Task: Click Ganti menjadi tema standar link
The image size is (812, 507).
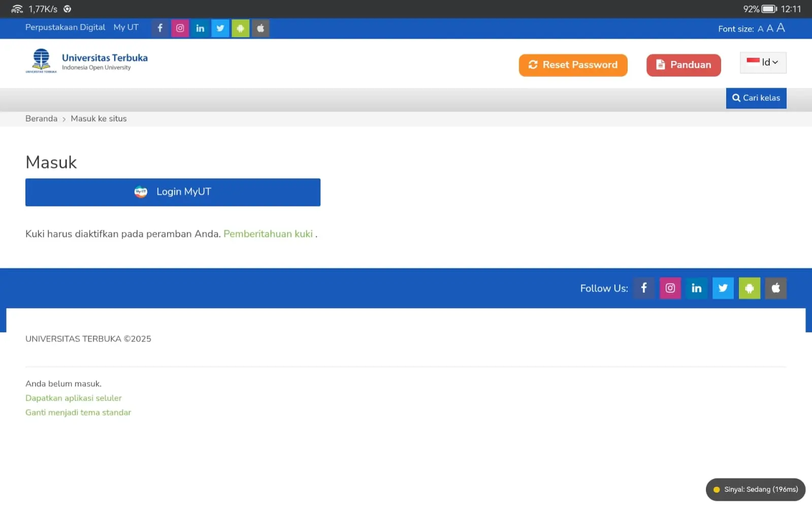Action: [x=78, y=413]
